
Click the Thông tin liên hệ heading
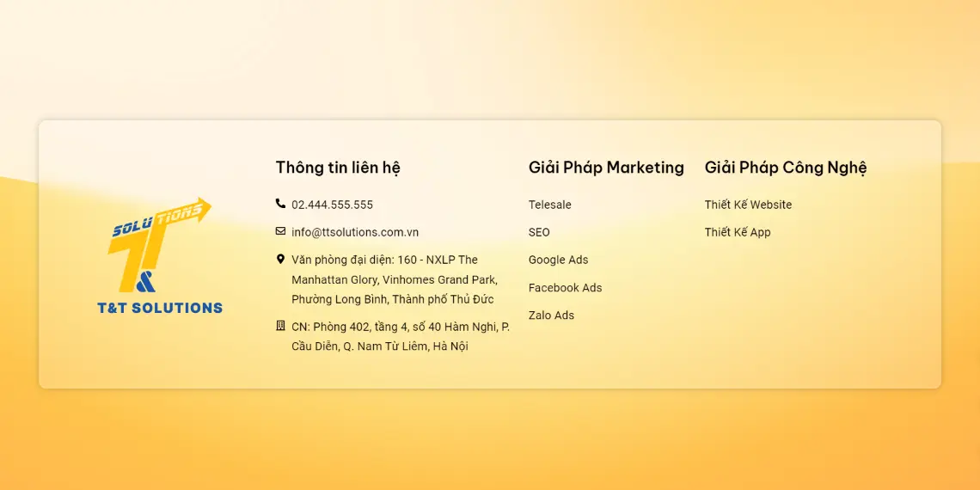(x=338, y=168)
